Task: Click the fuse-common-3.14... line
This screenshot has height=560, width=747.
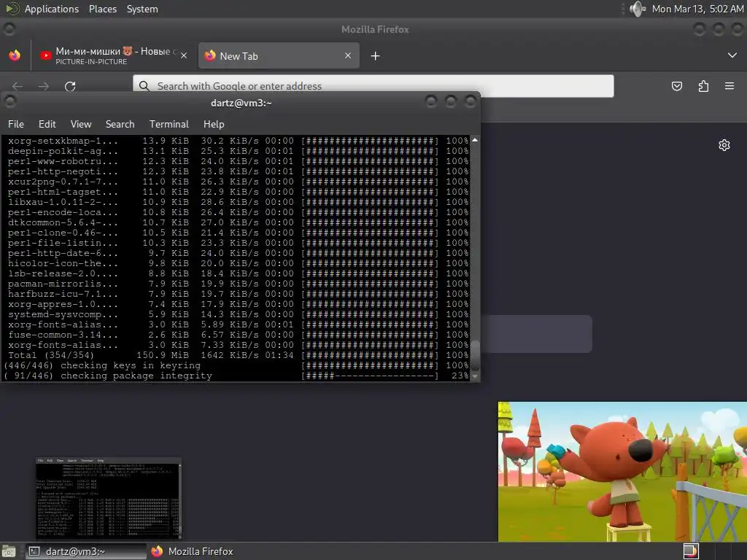Action: (x=239, y=335)
